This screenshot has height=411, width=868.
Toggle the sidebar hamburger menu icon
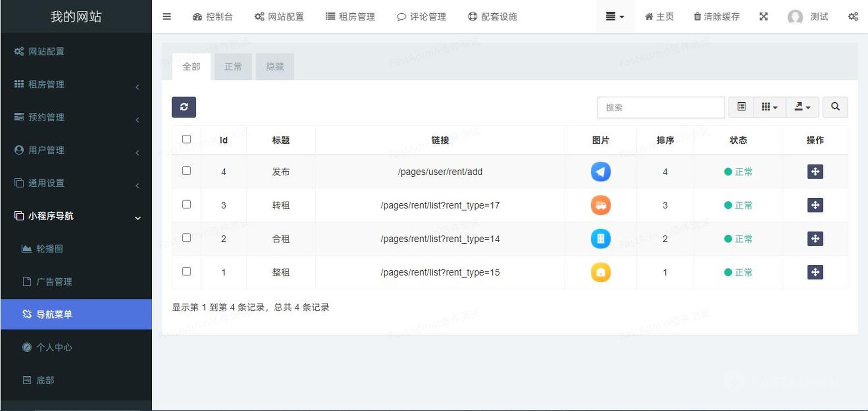(167, 16)
